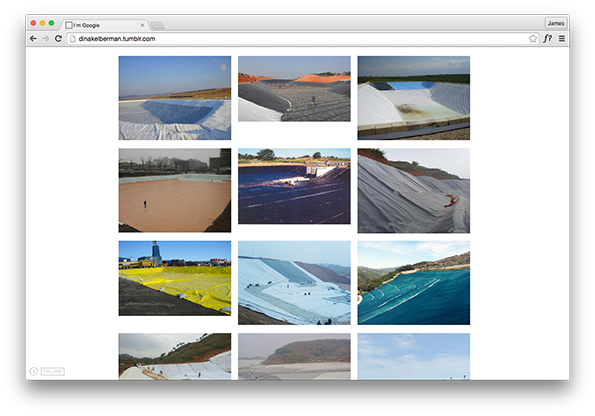
Task: Click the page icon in the address bar
Action: click(73, 38)
